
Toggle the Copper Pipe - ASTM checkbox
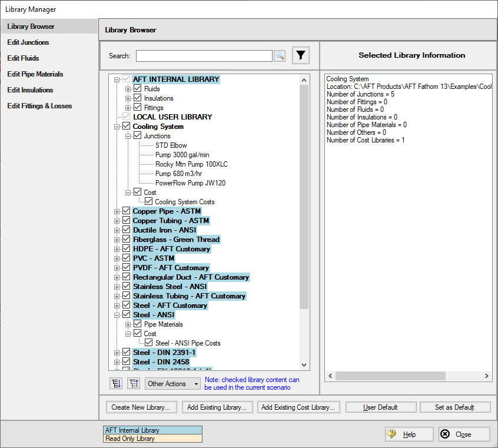[x=126, y=211]
